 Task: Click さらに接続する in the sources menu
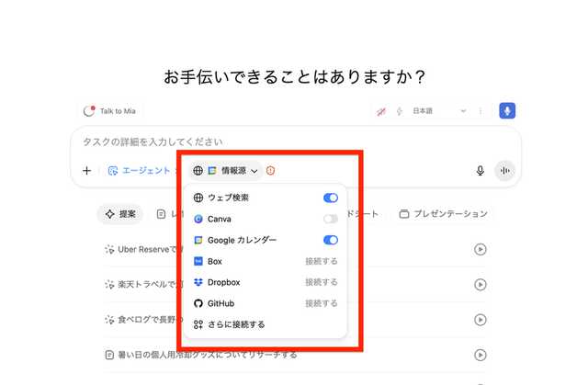pyautogui.click(x=235, y=324)
